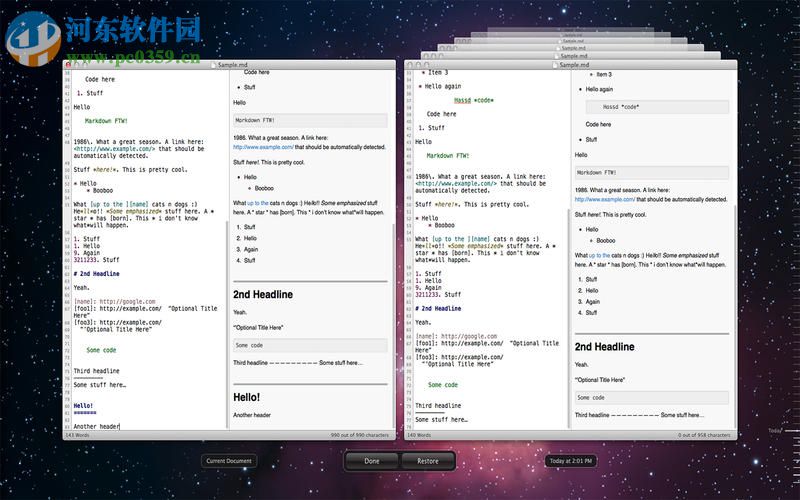Click the Today at 2:01 PM label
The width and height of the screenshot is (800, 500).
pos(571,461)
